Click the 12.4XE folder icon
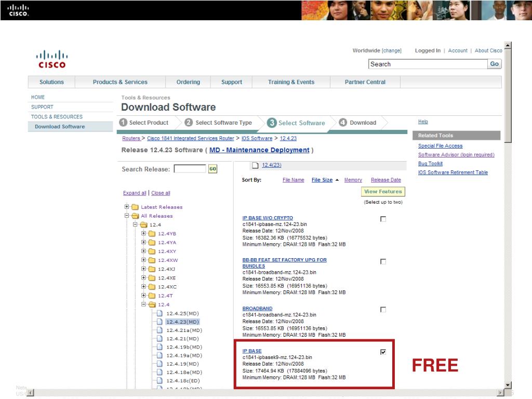Screen dimensions: 532x399 pyautogui.click(x=152, y=277)
